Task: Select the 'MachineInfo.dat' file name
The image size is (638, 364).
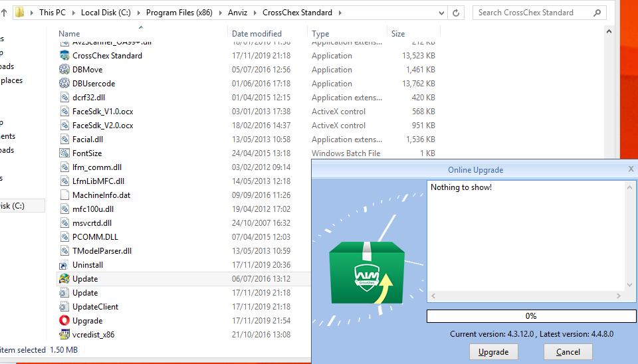Action: point(101,195)
